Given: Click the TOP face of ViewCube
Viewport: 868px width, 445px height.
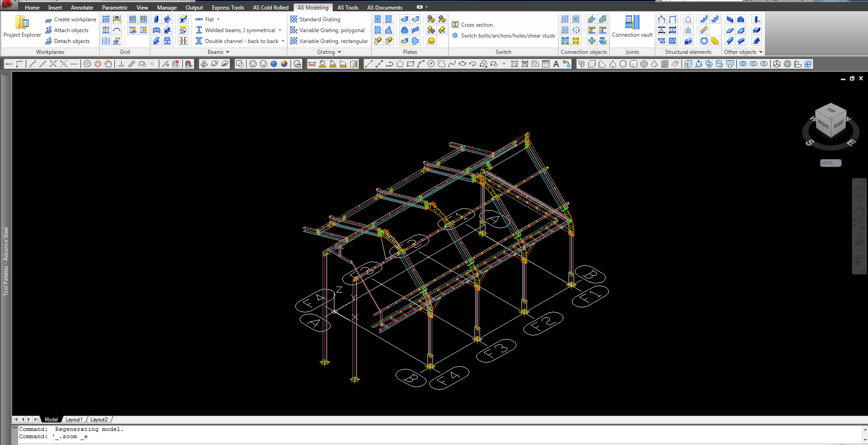Looking at the screenshot, I should click(x=830, y=110).
